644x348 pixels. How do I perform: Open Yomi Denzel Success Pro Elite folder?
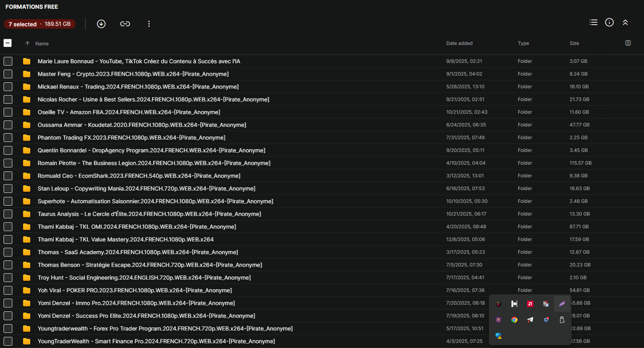coord(146,316)
